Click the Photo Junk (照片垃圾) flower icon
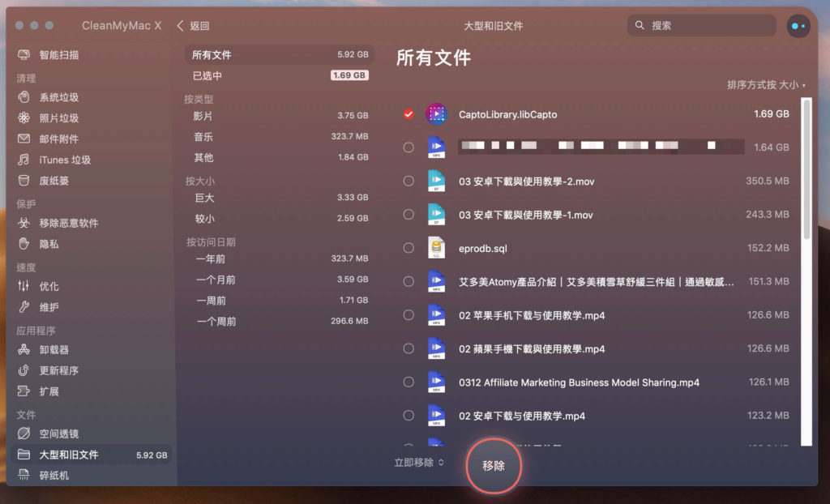This screenshot has width=830, height=504. [x=24, y=118]
